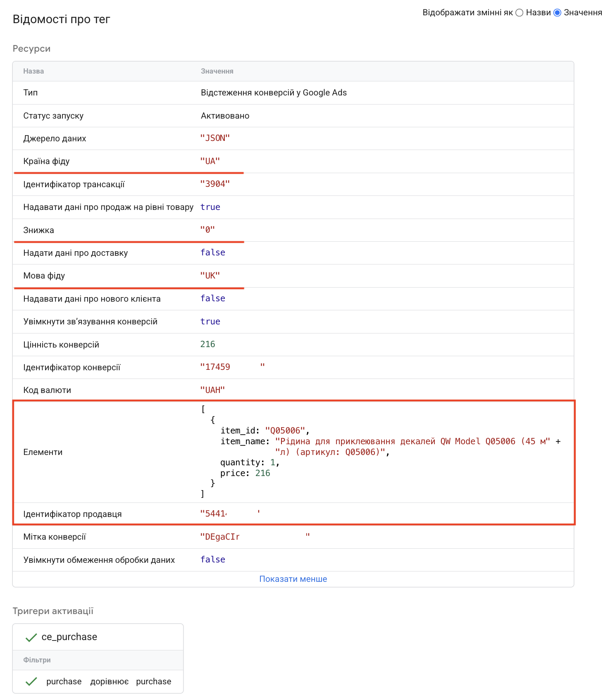
Task: Click the checkmark beside the purchase filter
Action: pyautogui.click(x=31, y=681)
